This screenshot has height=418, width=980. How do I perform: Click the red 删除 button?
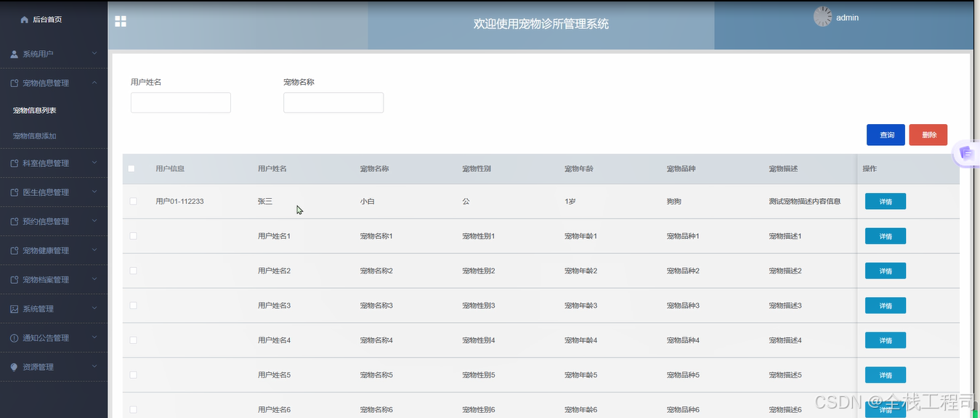click(928, 135)
